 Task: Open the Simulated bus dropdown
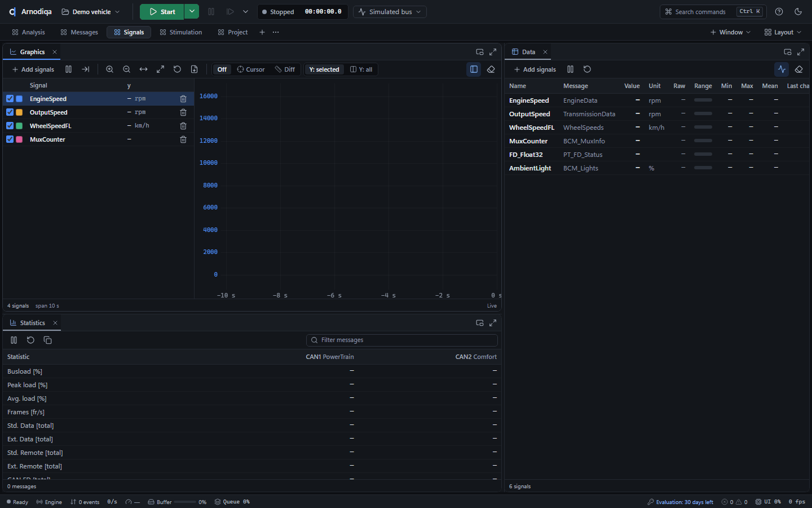[x=390, y=12]
